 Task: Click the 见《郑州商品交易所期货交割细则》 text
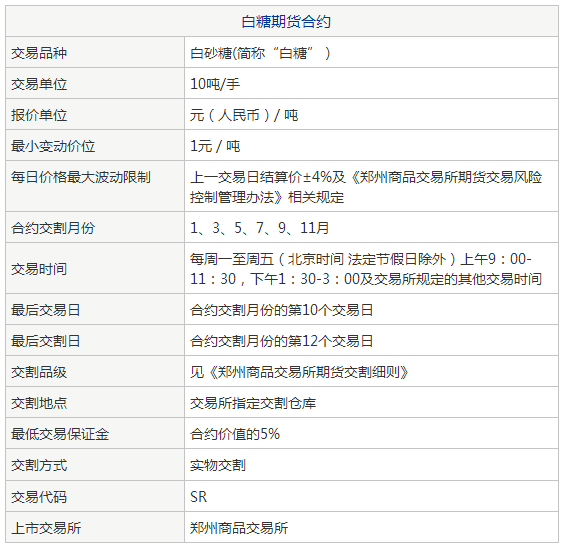299,372
